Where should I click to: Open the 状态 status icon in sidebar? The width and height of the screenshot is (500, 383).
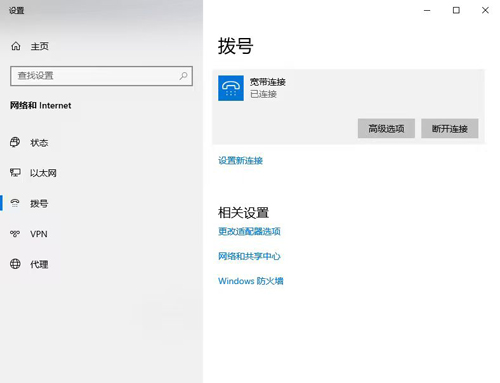click(x=15, y=142)
